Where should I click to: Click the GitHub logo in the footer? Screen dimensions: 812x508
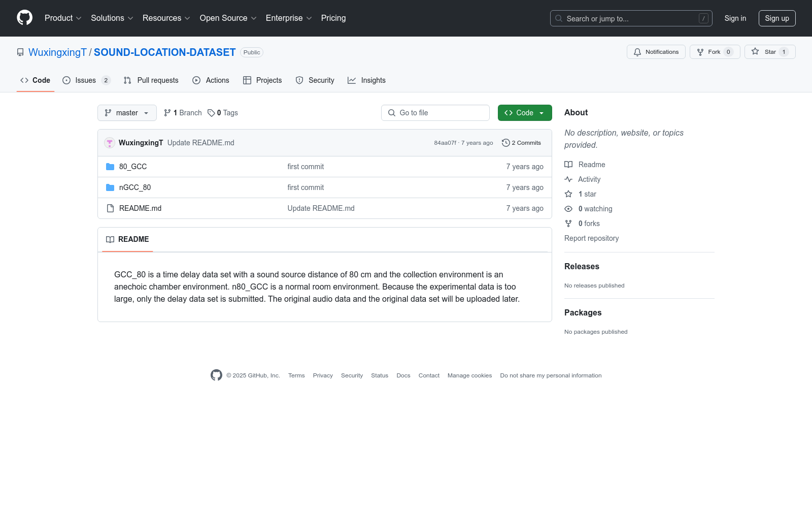click(216, 375)
